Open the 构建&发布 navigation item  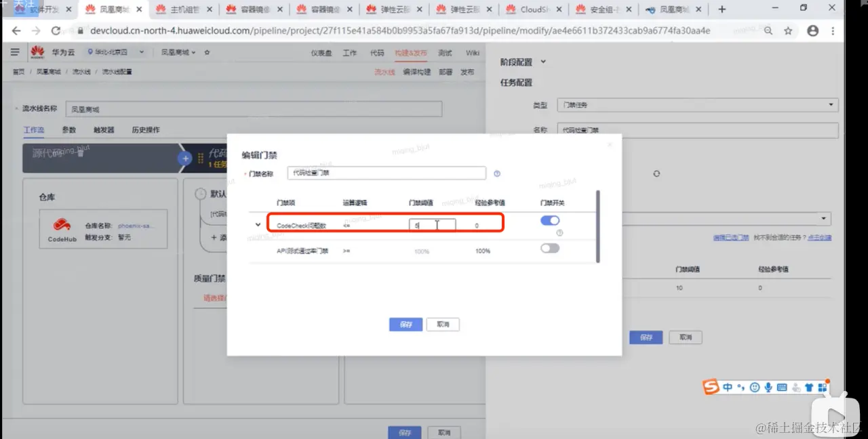click(412, 53)
